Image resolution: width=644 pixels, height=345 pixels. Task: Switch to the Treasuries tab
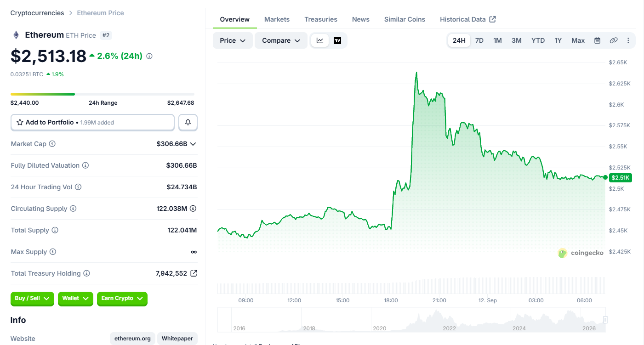(x=321, y=19)
